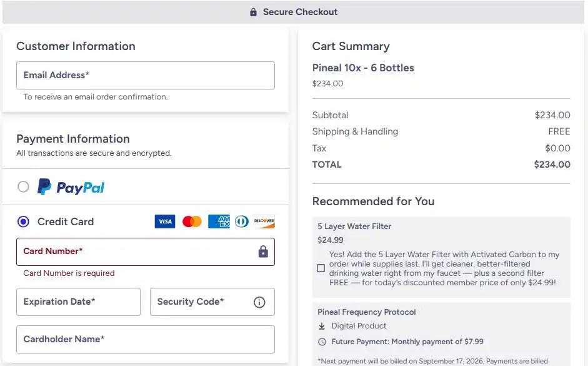Click the Secure Checkout padlock icon
Screen dimensions: 588x366
point(254,12)
